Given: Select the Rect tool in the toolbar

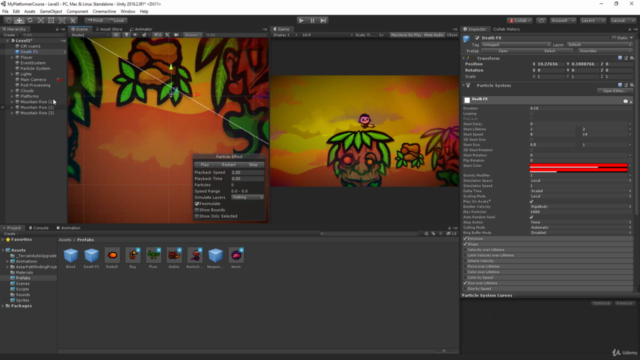Looking at the screenshot, I should tap(51, 20).
